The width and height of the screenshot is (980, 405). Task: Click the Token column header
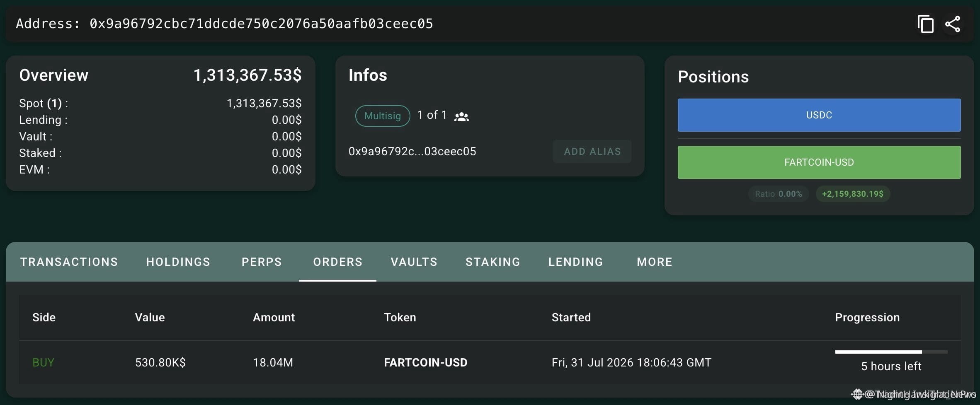(400, 317)
